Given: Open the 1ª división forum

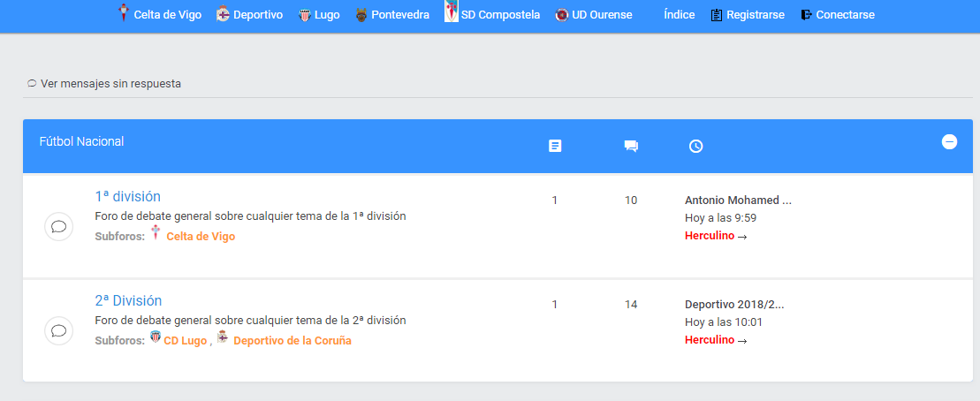Looking at the screenshot, I should [127, 196].
